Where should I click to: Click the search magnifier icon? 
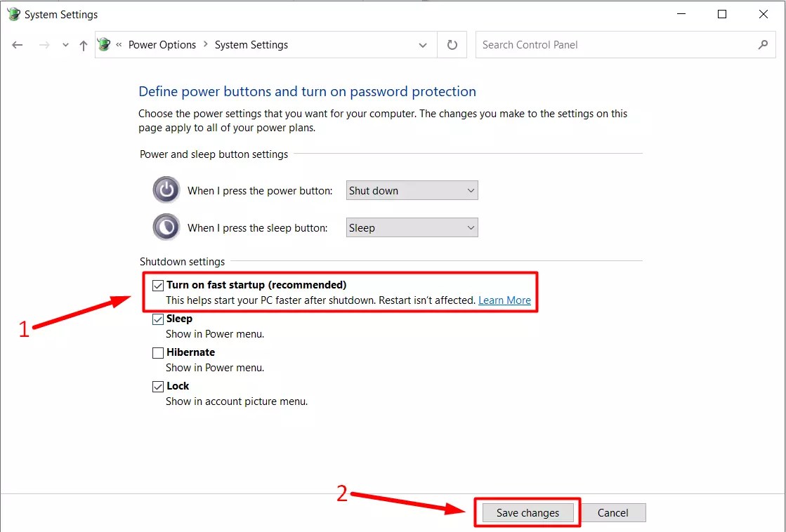point(763,44)
